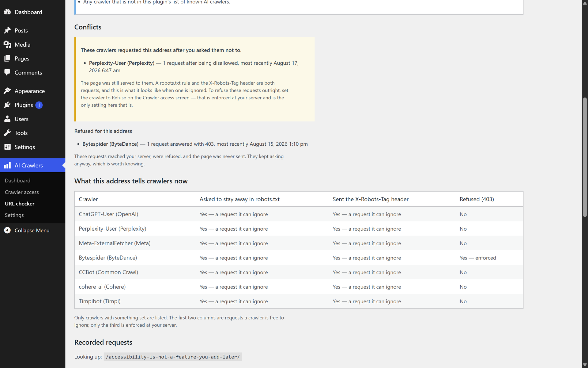Select the Timpibot (Timpi) row name
588x368 pixels.
100,301
